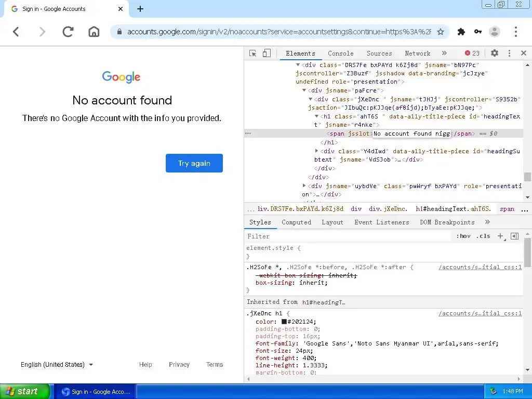Select the span breadcrumb
Viewport: 532px width, 399px height.
click(507, 209)
